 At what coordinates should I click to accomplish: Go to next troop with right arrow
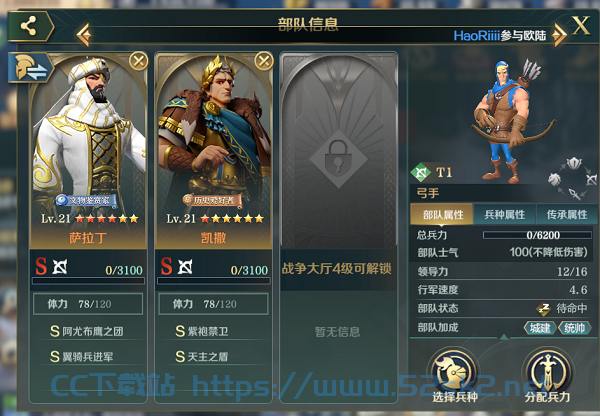pos(559,35)
